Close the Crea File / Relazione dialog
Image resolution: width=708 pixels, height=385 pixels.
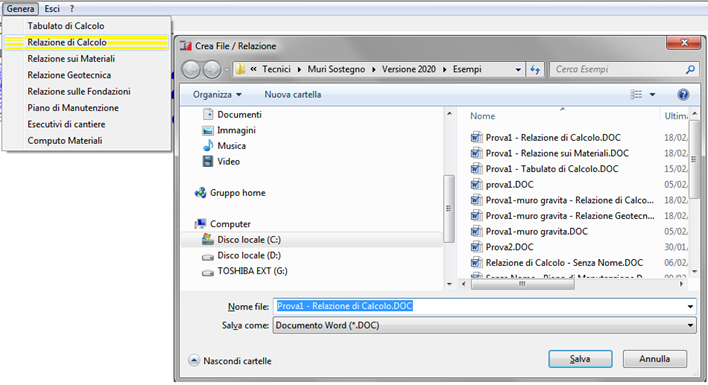point(684,42)
